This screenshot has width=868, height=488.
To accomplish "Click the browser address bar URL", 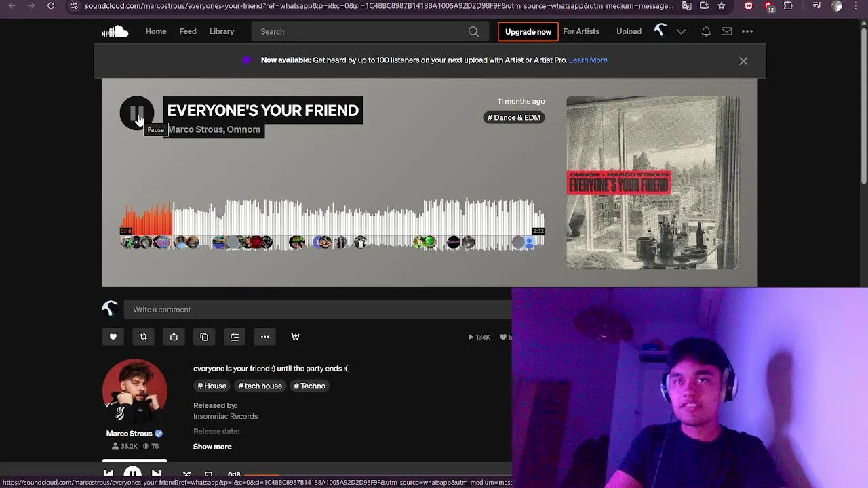I will 380,6.
